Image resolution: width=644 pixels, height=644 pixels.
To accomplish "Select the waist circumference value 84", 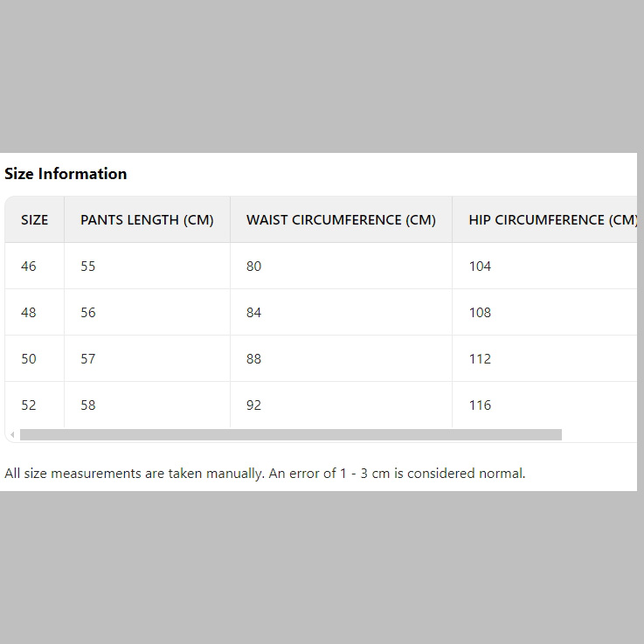I will click(253, 313).
